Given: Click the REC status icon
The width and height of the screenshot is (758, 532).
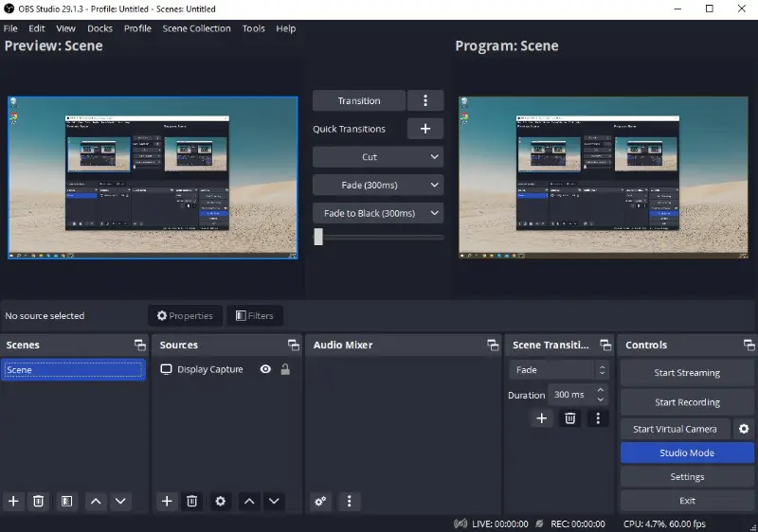Looking at the screenshot, I should click(x=539, y=523).
